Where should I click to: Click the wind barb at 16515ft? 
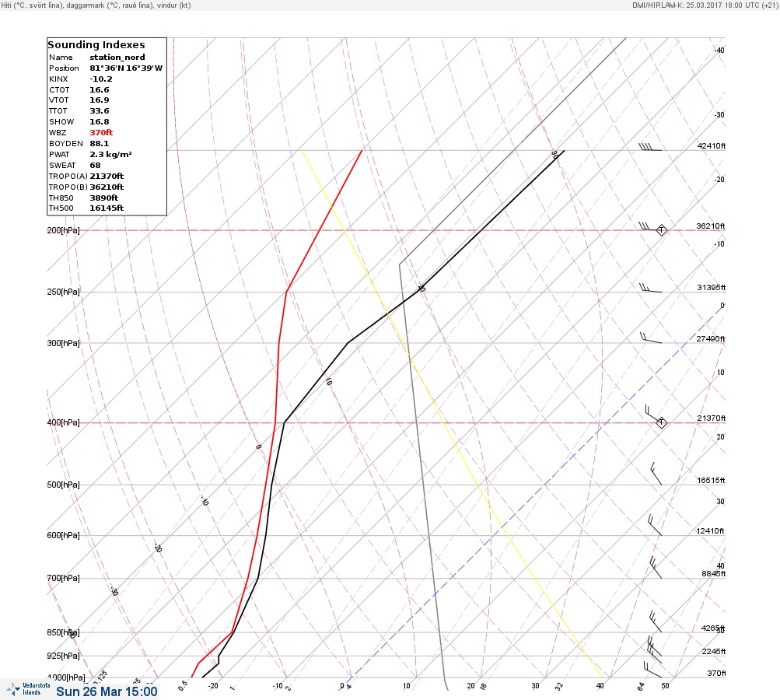(656, 474)
